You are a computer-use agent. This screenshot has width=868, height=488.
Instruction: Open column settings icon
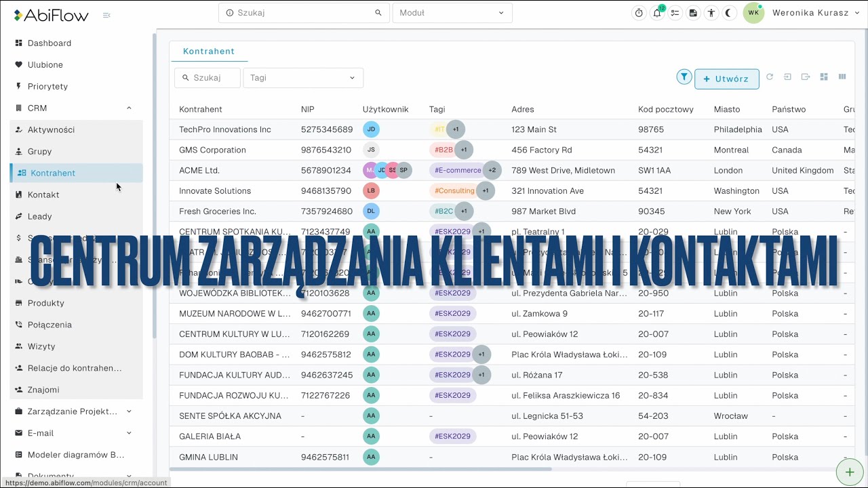(842, 77)
